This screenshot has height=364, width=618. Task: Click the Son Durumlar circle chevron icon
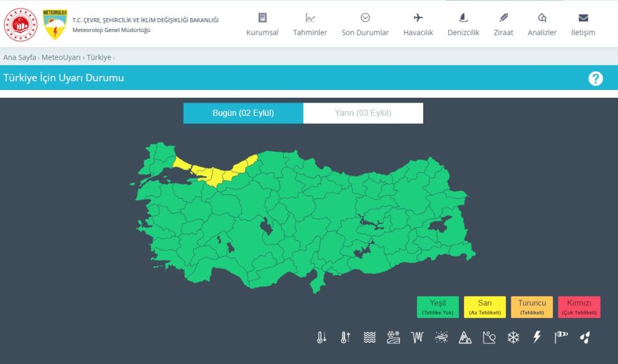tap(365, 18)
